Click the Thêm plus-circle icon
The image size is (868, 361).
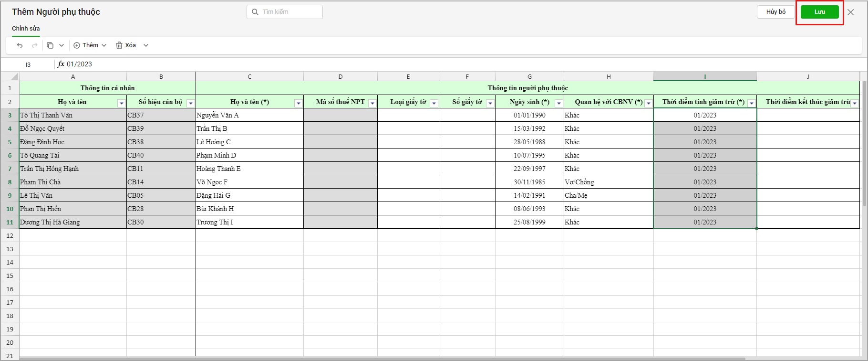[x=77, y=45]
